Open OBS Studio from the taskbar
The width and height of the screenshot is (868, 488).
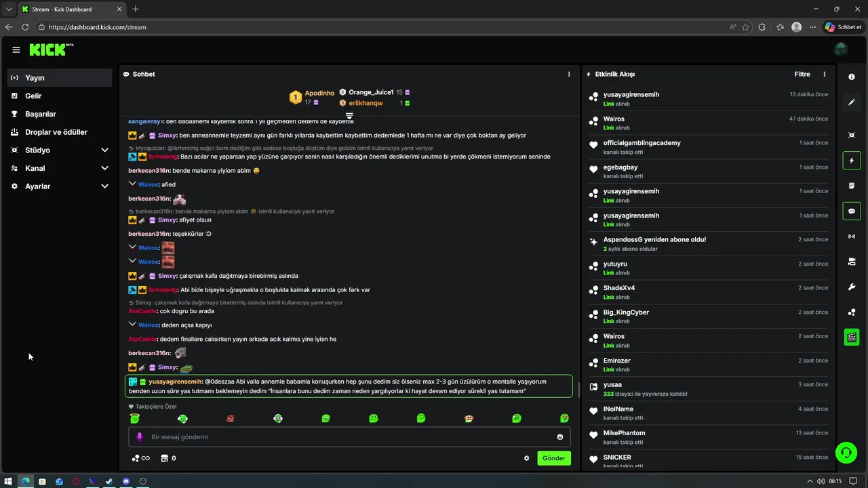(x=143, y=481)
